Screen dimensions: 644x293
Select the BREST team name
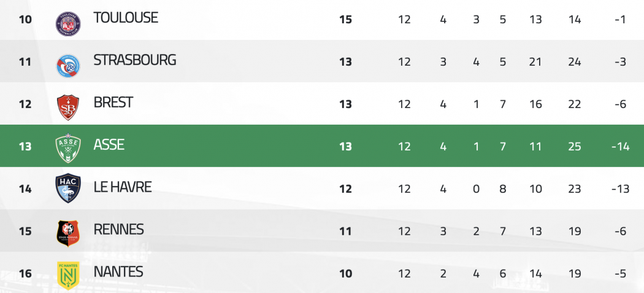113,103
